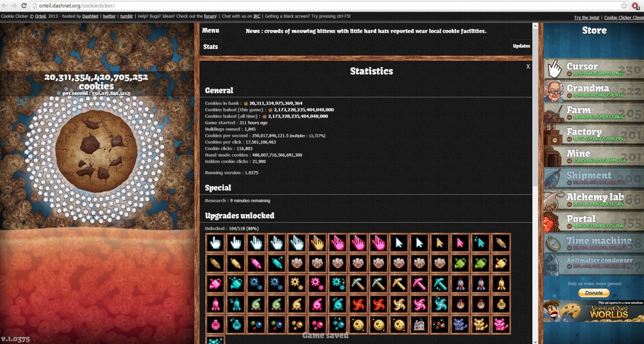Open the Menu panel

(210, 31)
